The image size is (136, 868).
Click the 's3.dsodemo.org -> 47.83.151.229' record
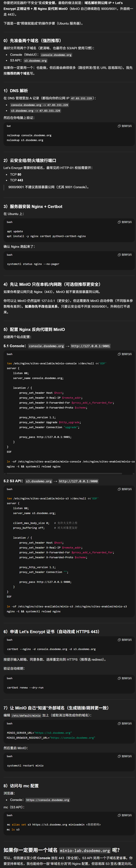click(35, 111)
